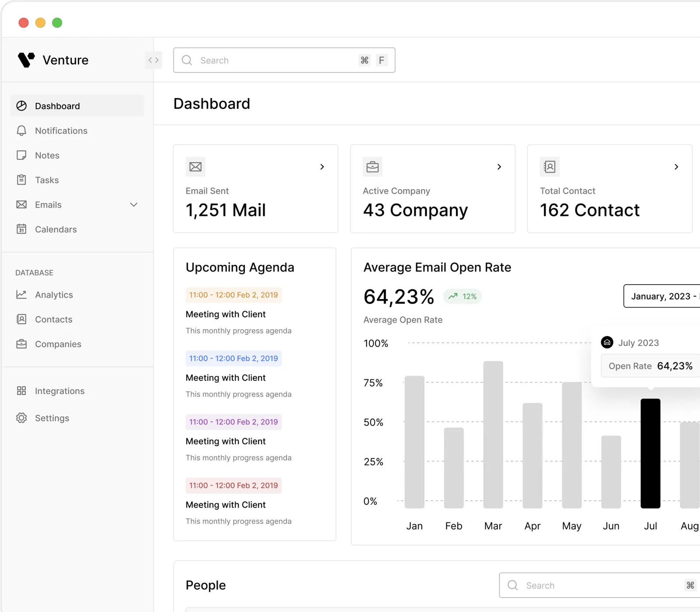
Task: Click the Settings gear icon
Action: (x=21, y=418)
